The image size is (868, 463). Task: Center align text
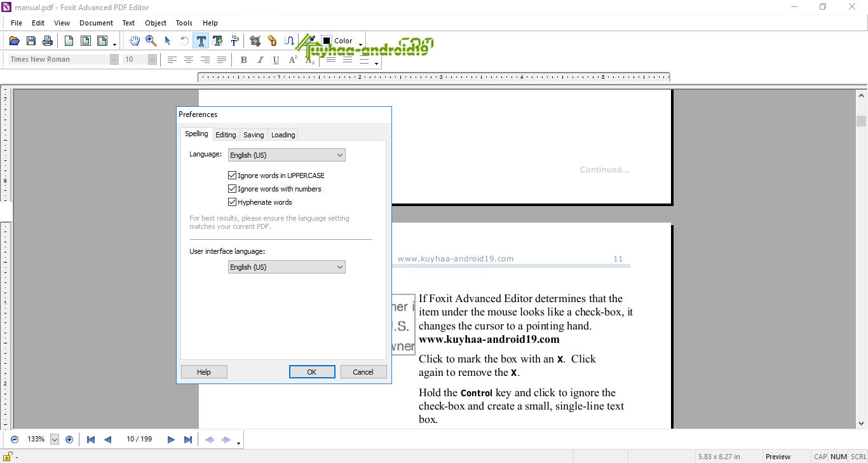(x=189, y=60)
